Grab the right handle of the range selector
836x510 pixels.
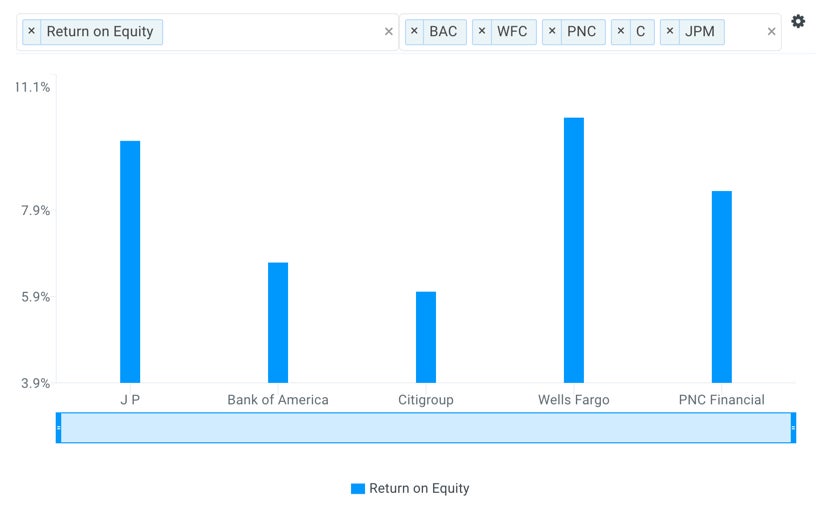point(793,427)
